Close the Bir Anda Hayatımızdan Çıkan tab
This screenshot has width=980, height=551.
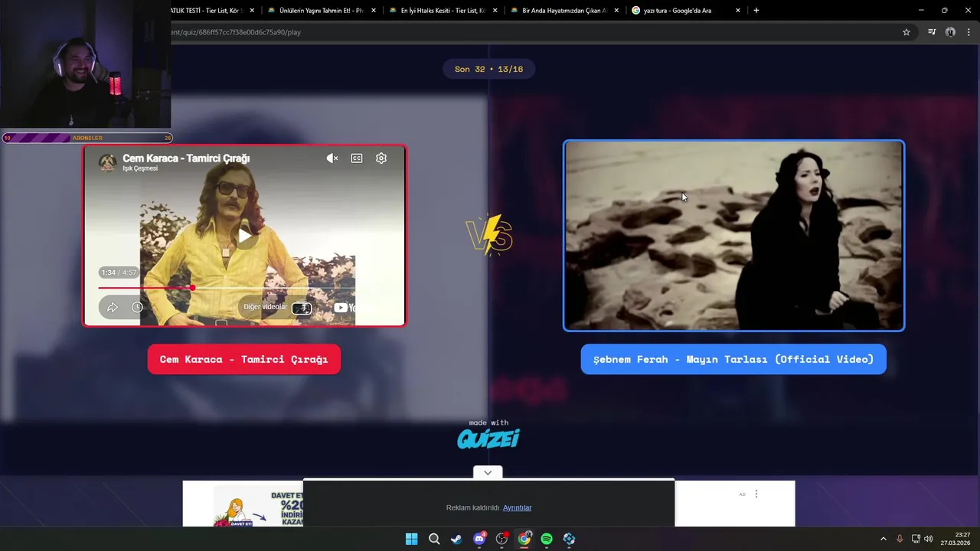pos(616,10)
